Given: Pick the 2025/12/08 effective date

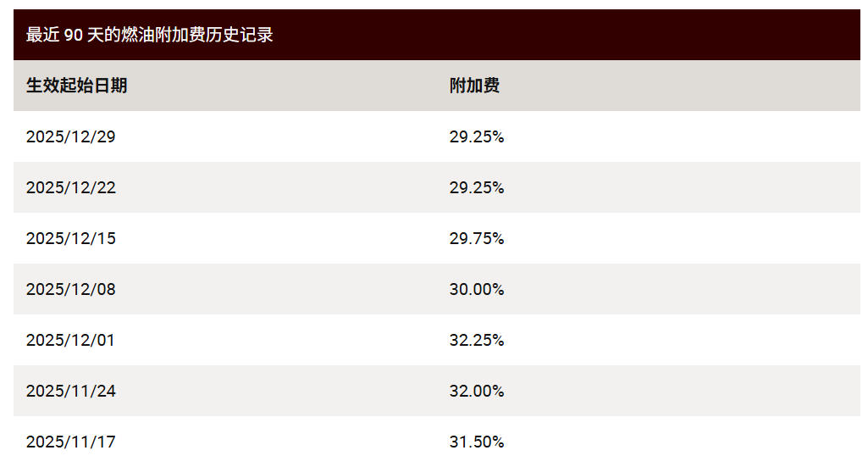Looking at the screenshot, I should (x=71, y=289).
